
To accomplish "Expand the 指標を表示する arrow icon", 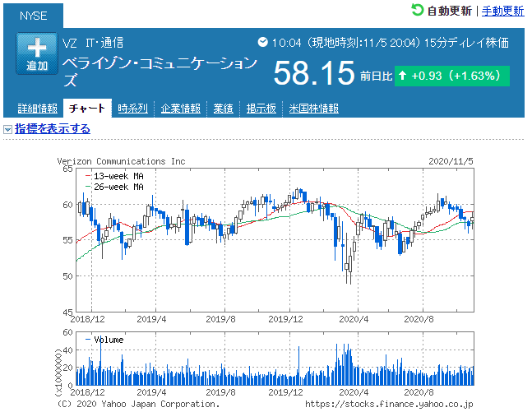I will (7, 129).
